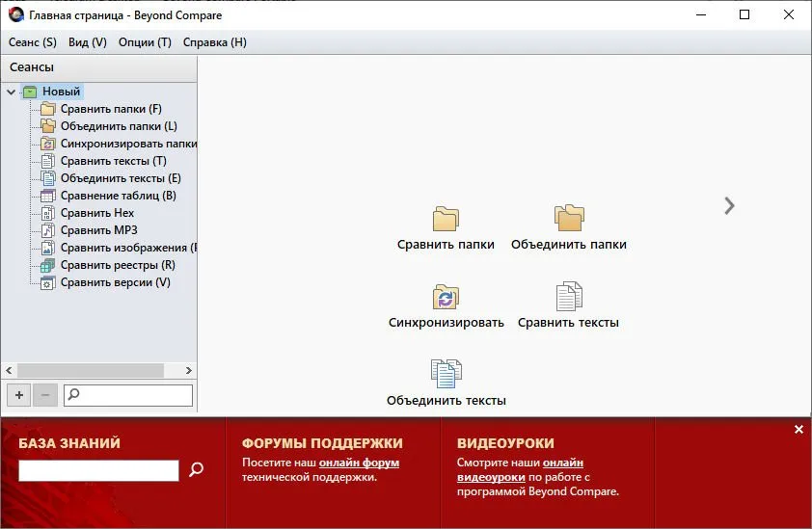Click the sessions tree scroll right arrow

point(188,370)
